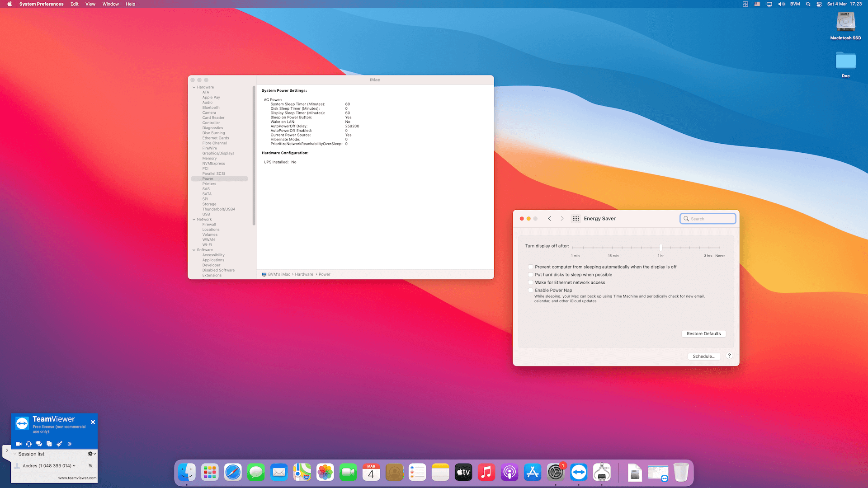Open Finder from the Dock
The image size is (868, 488).
[x=187, y=473]
